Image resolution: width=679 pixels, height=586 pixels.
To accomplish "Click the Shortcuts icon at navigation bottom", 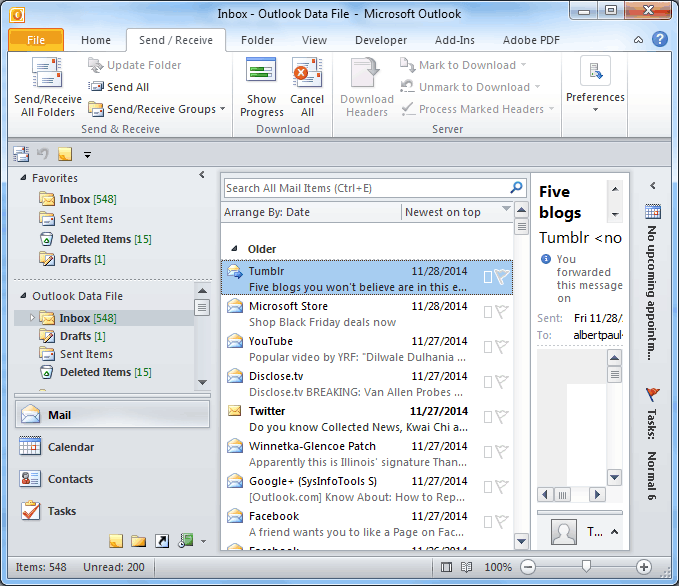I will pos(162,541).
